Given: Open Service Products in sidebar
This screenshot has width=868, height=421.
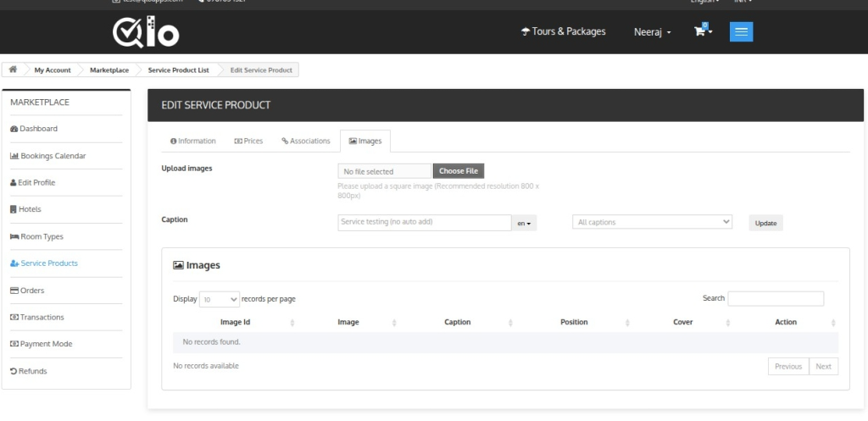Looking at the screenshot, I should pyautogui.click(x=44, y=263).
